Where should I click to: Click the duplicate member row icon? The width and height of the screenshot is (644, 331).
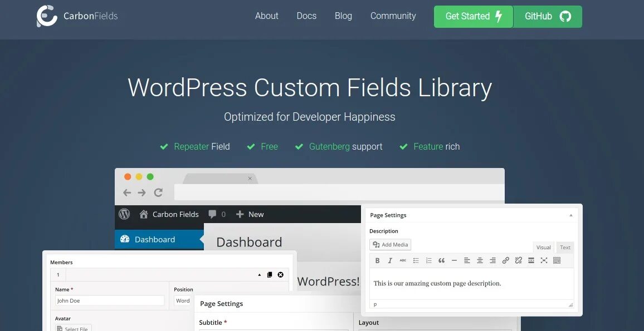click(x=270, y=275)
